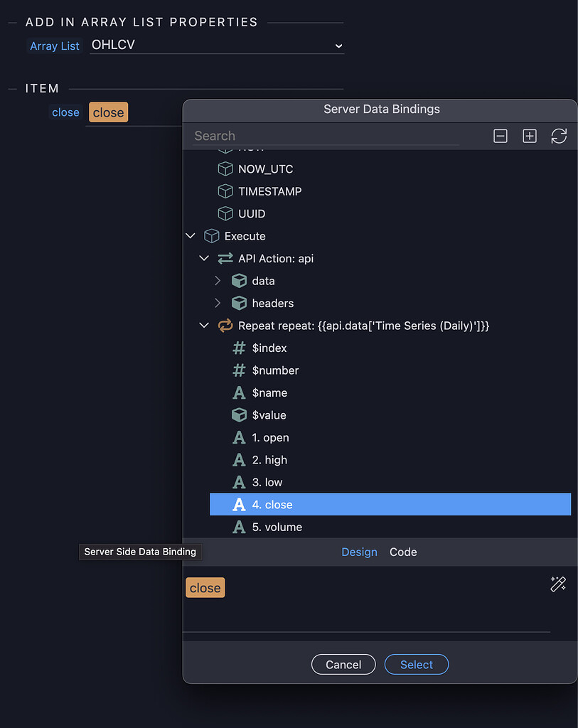
Task: Select the 1. open string value
Action: 274,437
